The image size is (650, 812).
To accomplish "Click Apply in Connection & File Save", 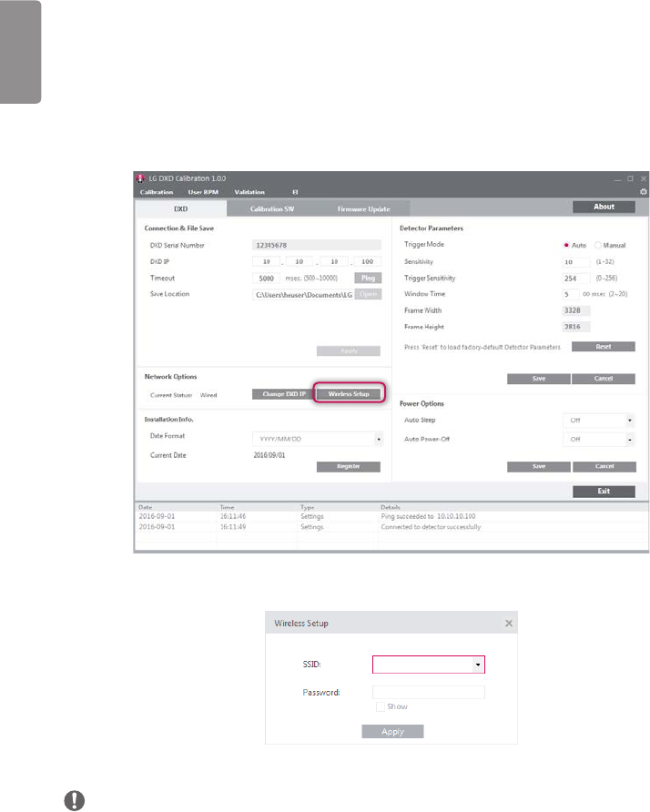I will [349, 351].
